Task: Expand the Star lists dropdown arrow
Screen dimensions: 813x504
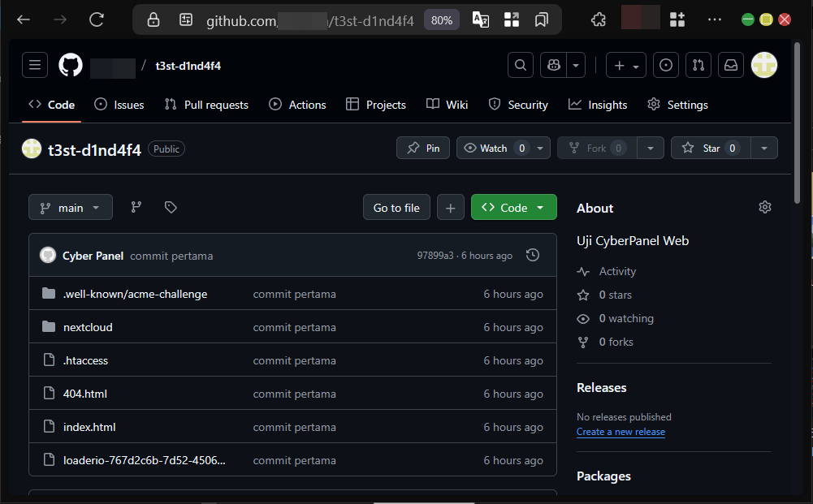Action: (764, 148)
